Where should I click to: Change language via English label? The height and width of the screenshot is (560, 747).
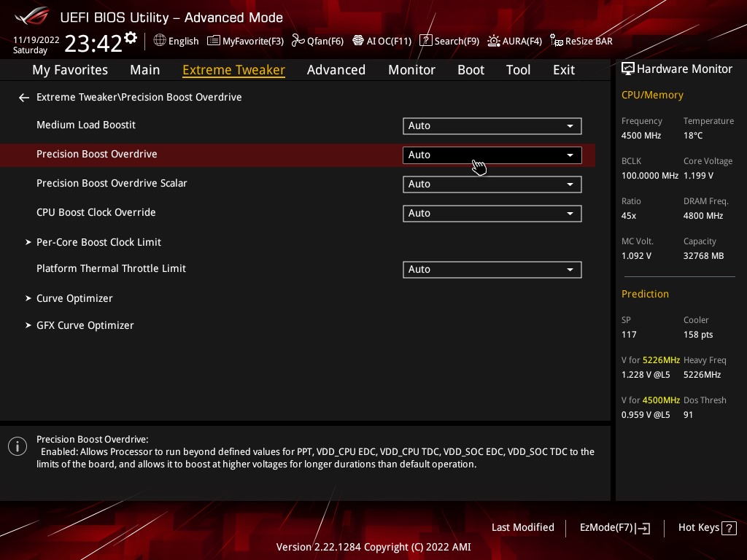click(183, 41)
